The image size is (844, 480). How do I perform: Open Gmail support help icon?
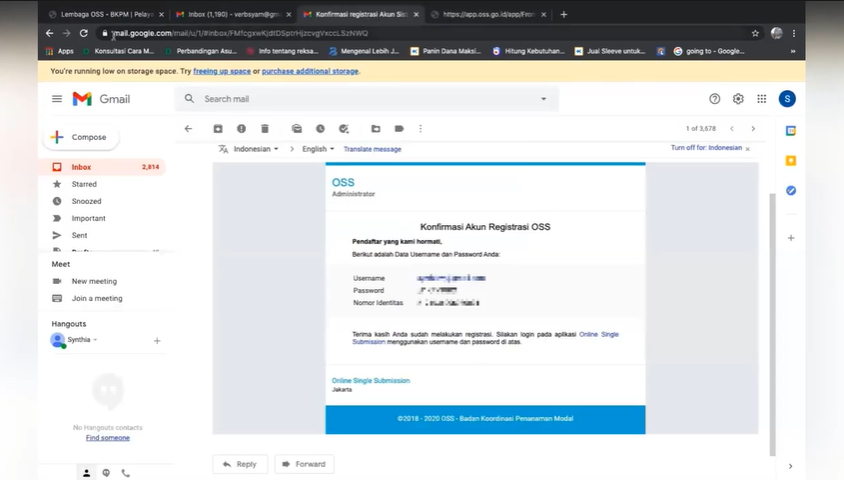[714, 99]
